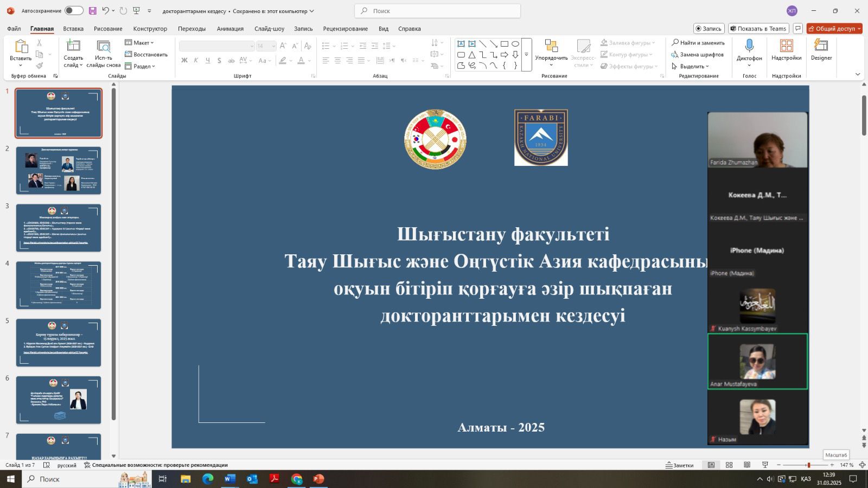
Task: Expand the shapes gallery more arrow
Action: coord(526,55)
